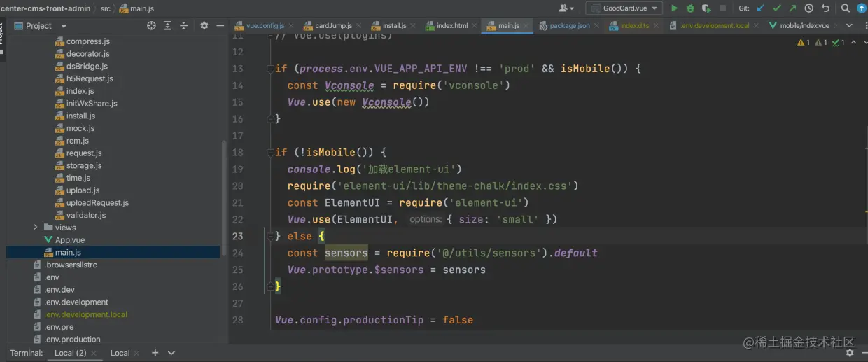Commit changes with Git checkmark icon
The height and width of the screenshot is (362, 868).
click(776, 8)
